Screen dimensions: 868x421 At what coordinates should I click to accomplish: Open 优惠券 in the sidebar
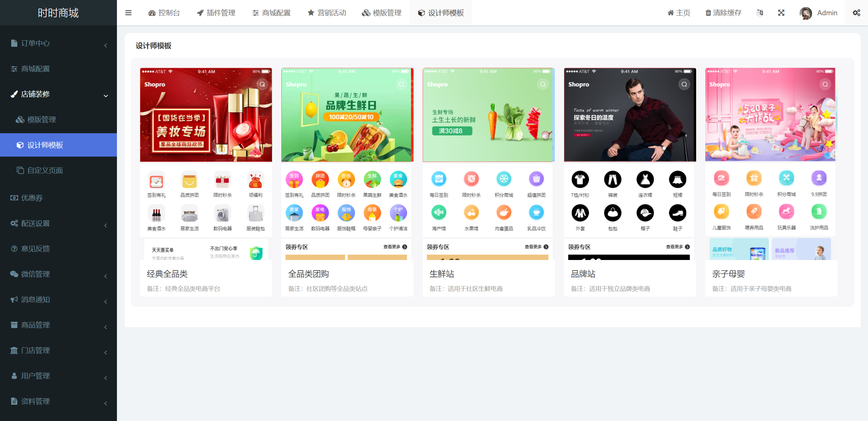coord(58,198)
